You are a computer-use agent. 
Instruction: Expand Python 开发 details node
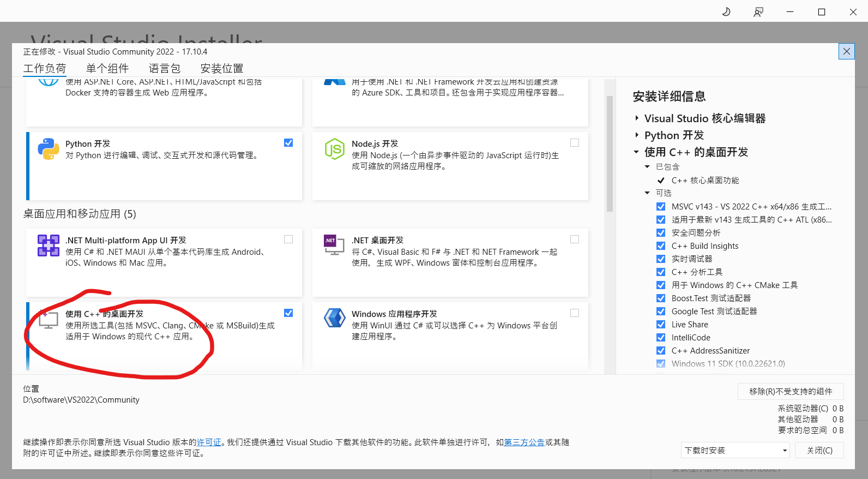click(636, 135)
